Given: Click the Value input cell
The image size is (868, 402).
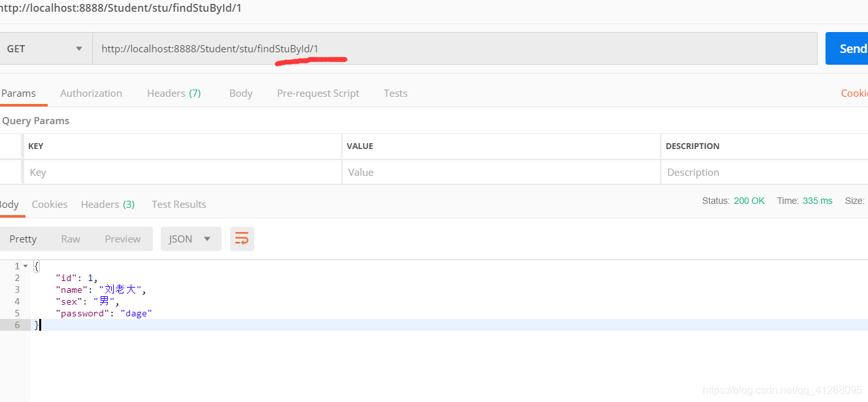Looking at the screenshot, I should [501, 172].
